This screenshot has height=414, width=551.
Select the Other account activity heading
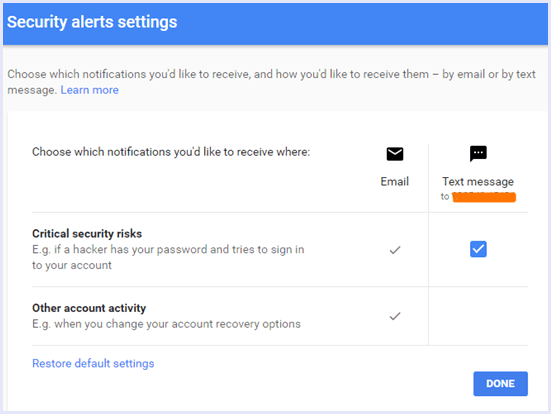click(x=89, y=308)
